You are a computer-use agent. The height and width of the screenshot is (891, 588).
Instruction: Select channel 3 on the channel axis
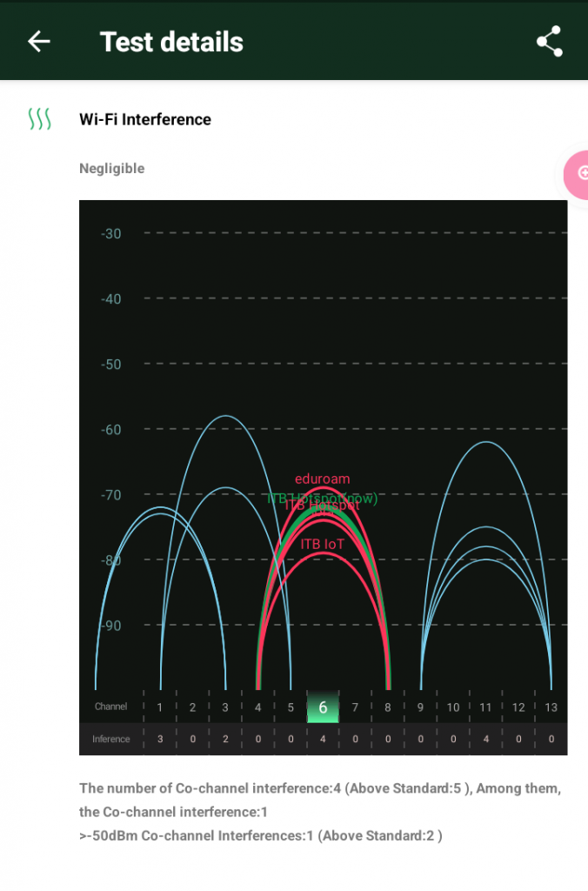225,707
